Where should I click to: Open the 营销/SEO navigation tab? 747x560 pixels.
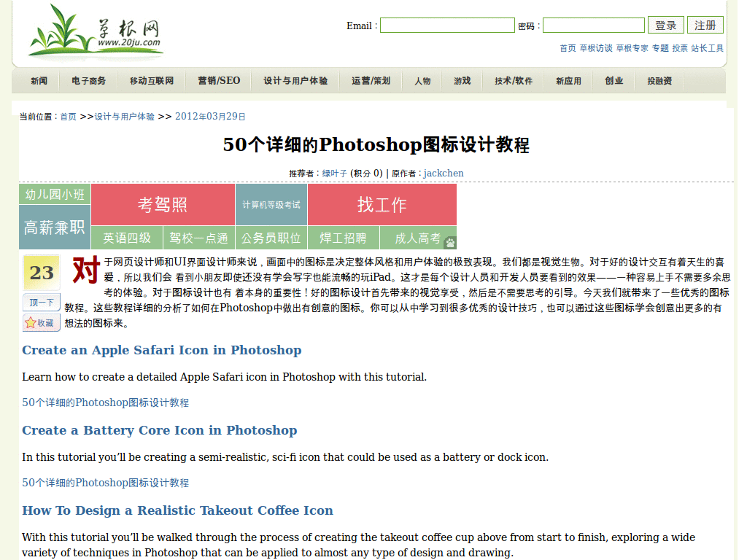(x=219, y=81)
